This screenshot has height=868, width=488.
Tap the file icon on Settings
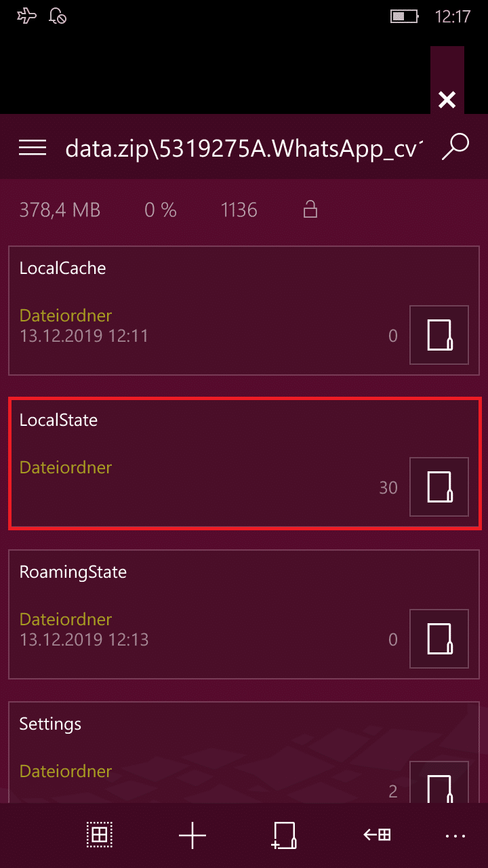click(439, 783)
